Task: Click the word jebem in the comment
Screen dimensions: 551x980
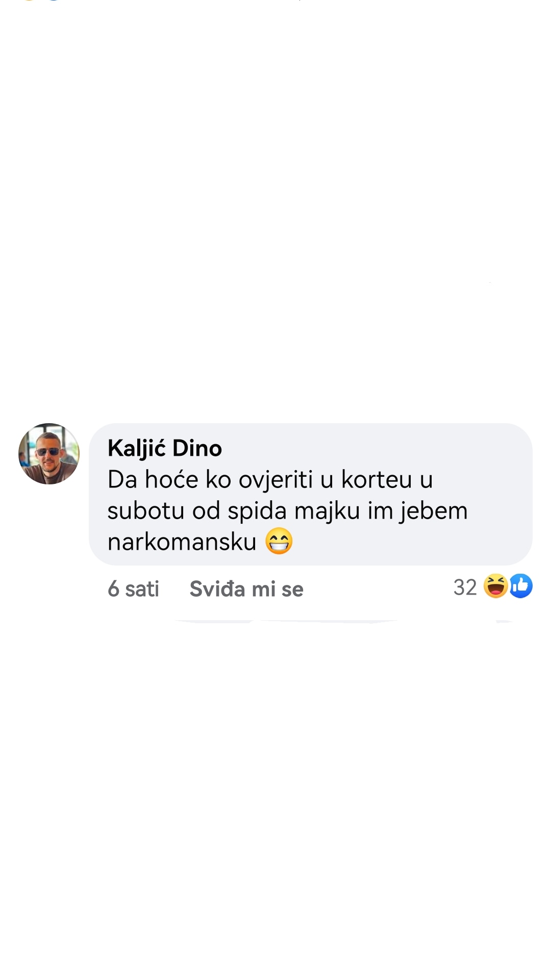Action: (434, 511)
